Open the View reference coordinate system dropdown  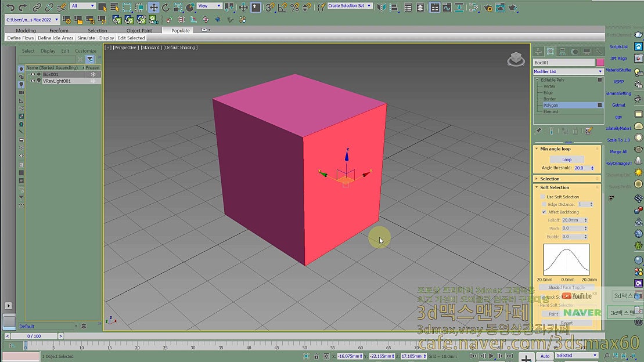click(x=210, y=6)
